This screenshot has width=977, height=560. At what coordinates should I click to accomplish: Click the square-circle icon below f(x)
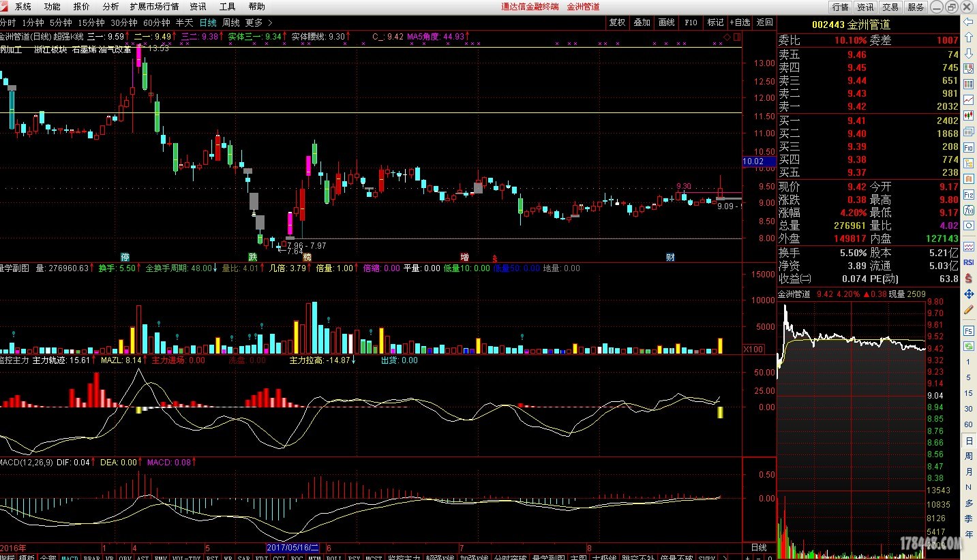(968, 225)
